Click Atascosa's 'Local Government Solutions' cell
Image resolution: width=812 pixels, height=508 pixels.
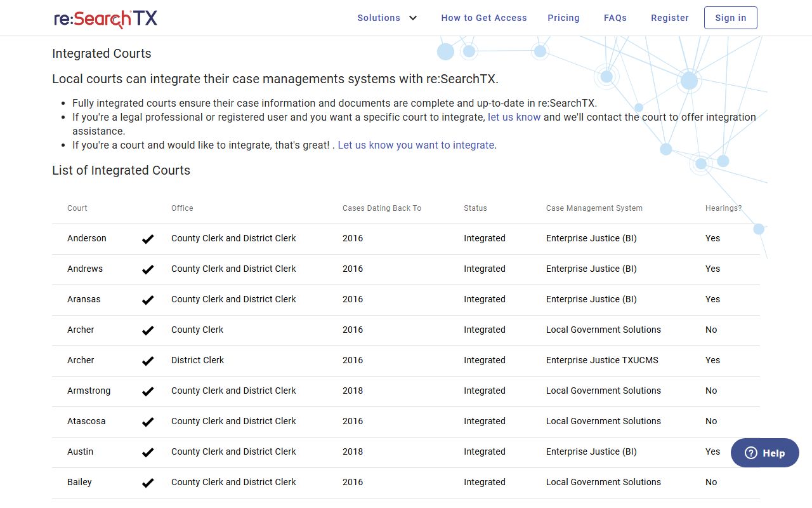click(603, 421)
